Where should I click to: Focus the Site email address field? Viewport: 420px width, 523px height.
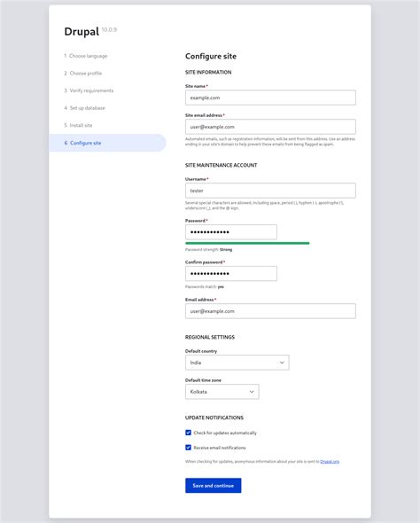270,127
